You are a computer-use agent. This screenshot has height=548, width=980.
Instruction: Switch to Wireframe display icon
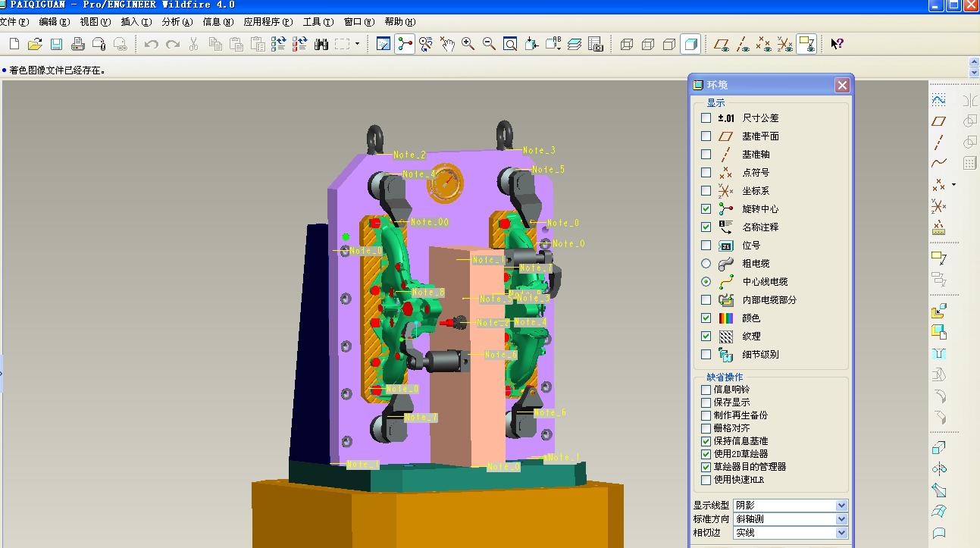(x=627, y=44)
